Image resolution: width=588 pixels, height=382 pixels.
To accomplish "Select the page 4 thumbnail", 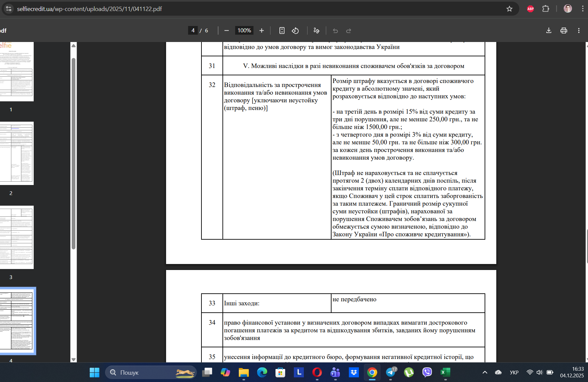I will point(17,321).
